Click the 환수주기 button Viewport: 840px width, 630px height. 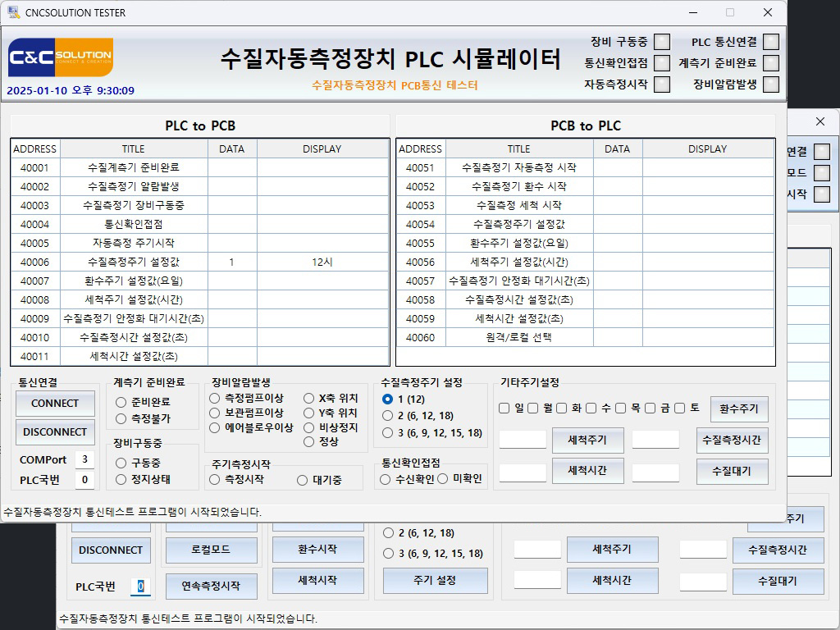click(x=739, y=409)
